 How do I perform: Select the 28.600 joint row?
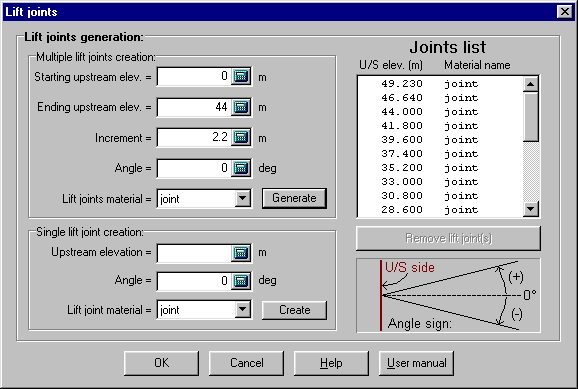(x=440, y=210)
